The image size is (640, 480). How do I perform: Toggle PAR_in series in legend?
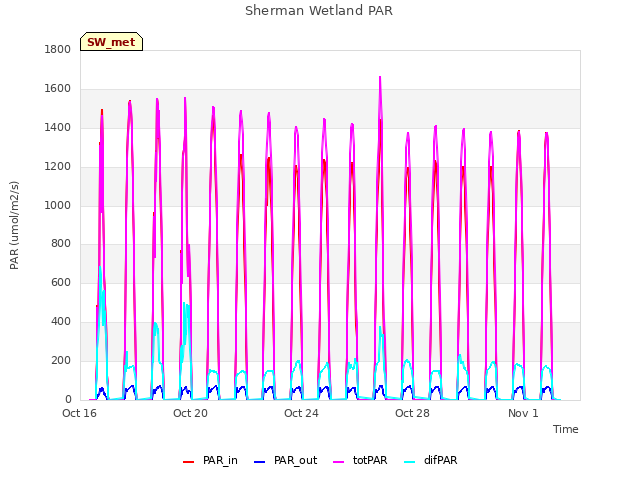coord(211,461)
